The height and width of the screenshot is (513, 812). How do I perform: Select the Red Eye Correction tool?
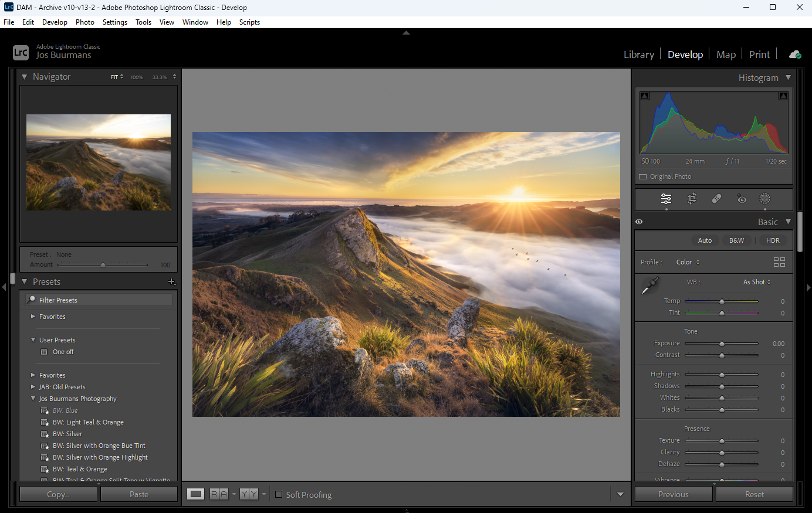pyautogui.click(x=741, y=199)
